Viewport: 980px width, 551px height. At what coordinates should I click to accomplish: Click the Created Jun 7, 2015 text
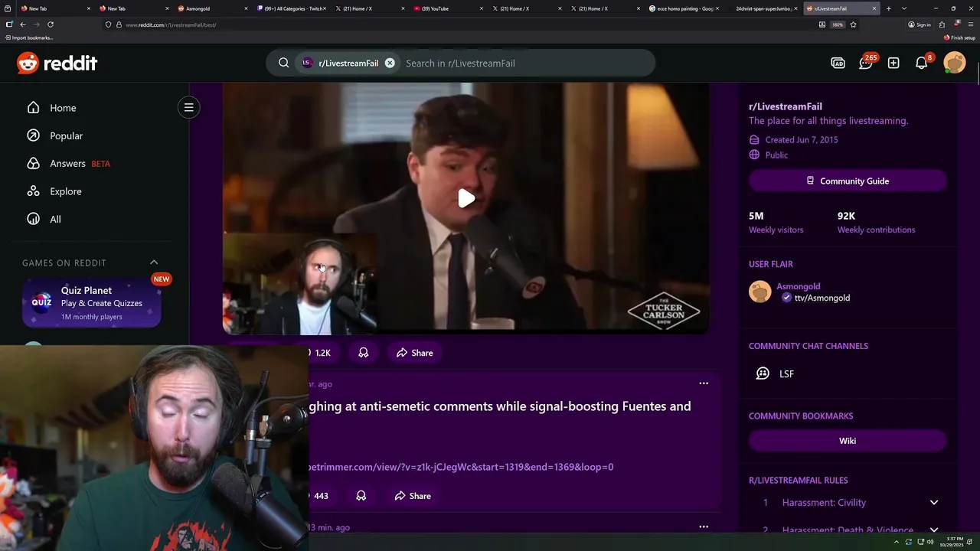pyautogui.click(x=802, y=140)
